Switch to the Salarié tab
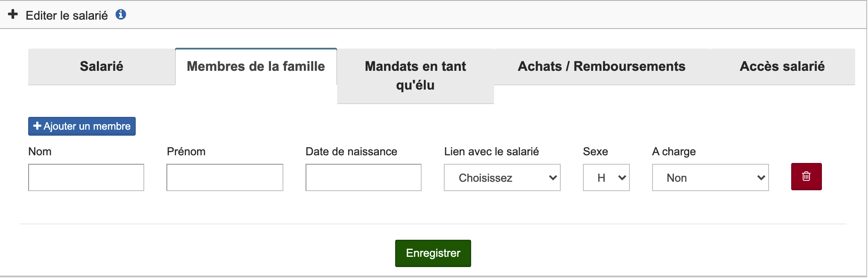Viewport: 868px width, 279px height. 102,67
